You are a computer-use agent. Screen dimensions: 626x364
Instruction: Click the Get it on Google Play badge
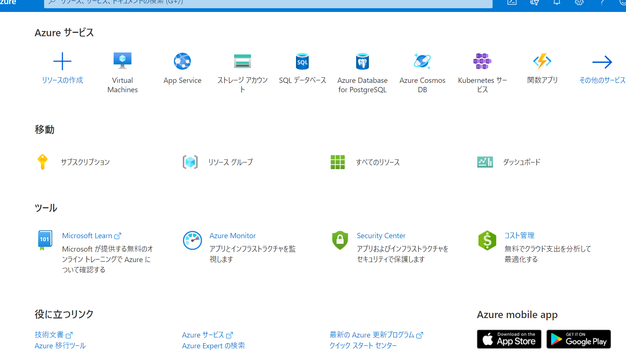[x=579, y=339]
